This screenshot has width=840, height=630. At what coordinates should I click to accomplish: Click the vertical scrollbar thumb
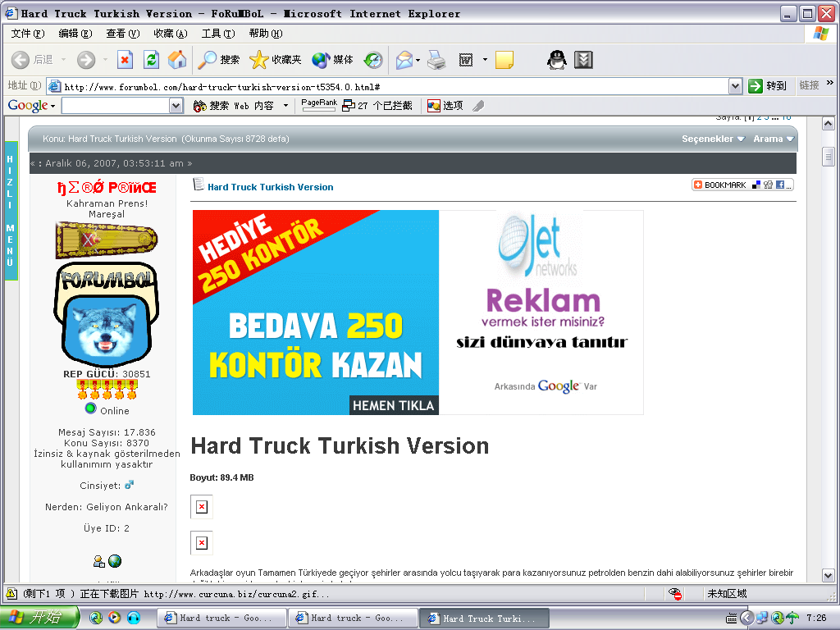click(x=828, y=157)
